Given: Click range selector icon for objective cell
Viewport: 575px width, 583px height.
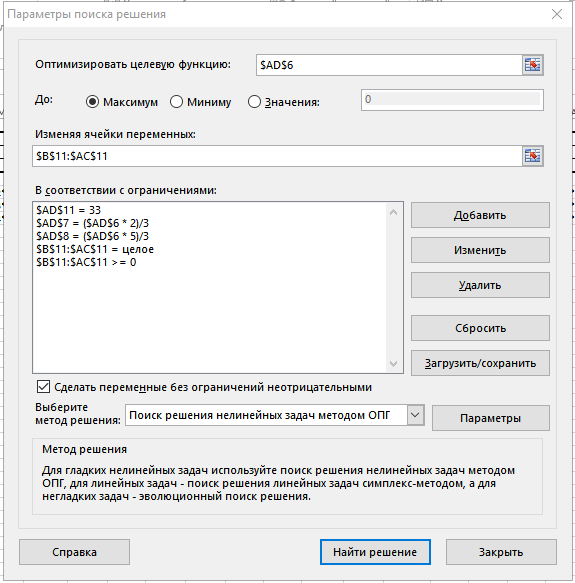Looking at the screenshot, I should (533, 65).
